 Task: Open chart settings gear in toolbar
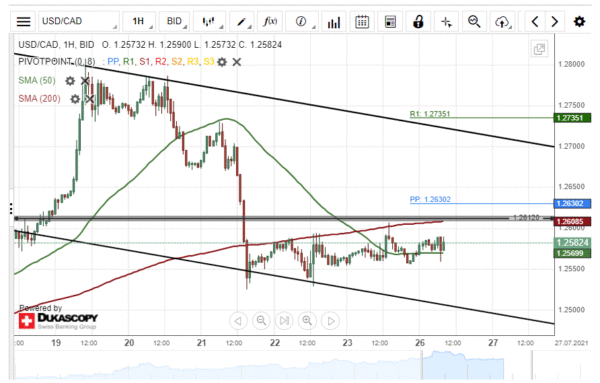(x=579, y=21)
